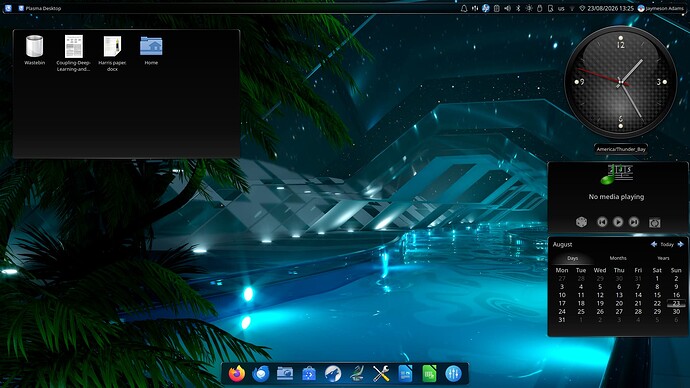Switch calendar to Months view
Viewport: 690px width, 388px height.
(618, 258)
